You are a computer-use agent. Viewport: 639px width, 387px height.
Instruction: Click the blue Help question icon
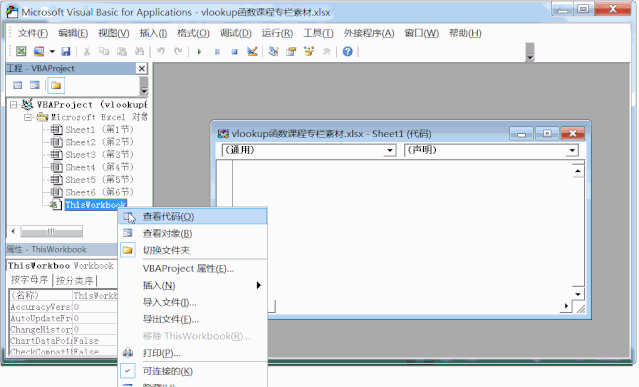348,51
